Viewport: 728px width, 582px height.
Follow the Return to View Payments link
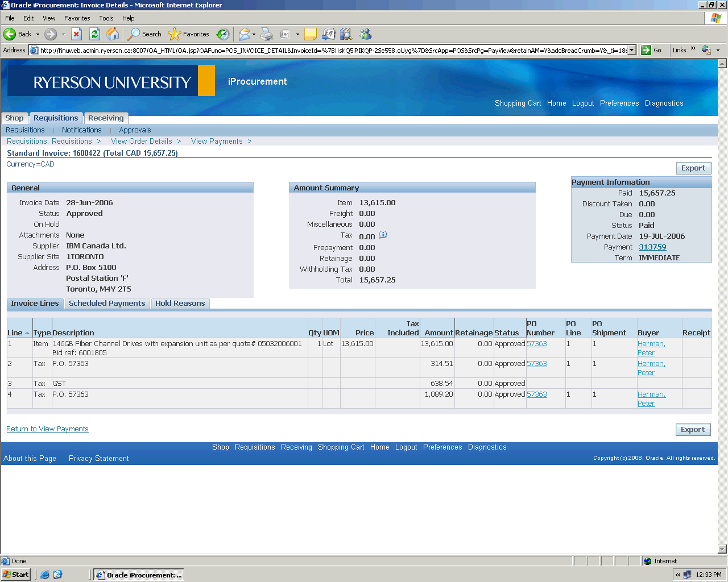coord(47,429)
